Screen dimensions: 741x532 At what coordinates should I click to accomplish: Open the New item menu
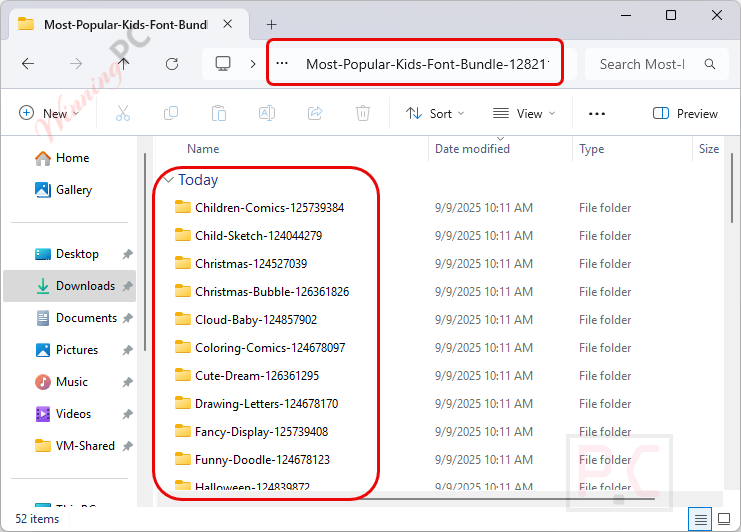tap(49, 113)
